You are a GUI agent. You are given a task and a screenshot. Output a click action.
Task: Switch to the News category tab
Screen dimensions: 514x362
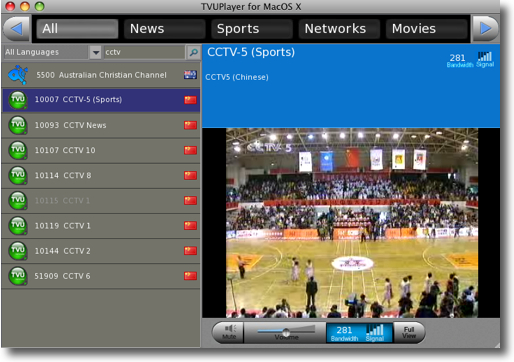pos(165,29)
